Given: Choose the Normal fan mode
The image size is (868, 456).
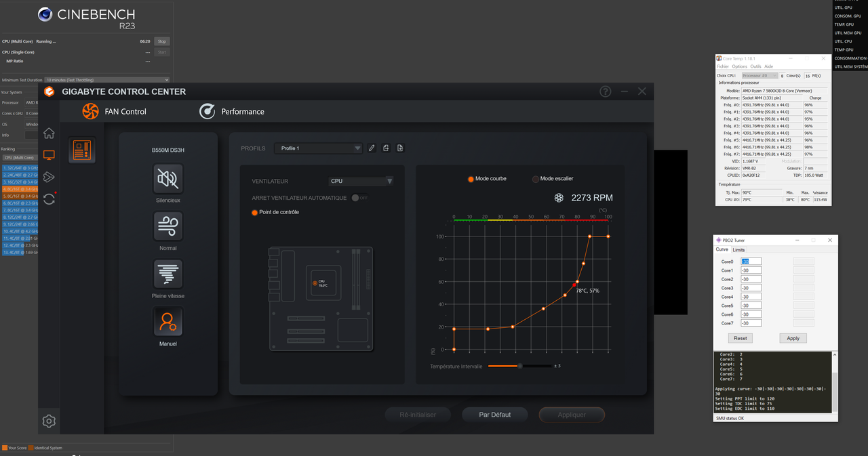Looking at the screenshot, I should tap(168, 226).
